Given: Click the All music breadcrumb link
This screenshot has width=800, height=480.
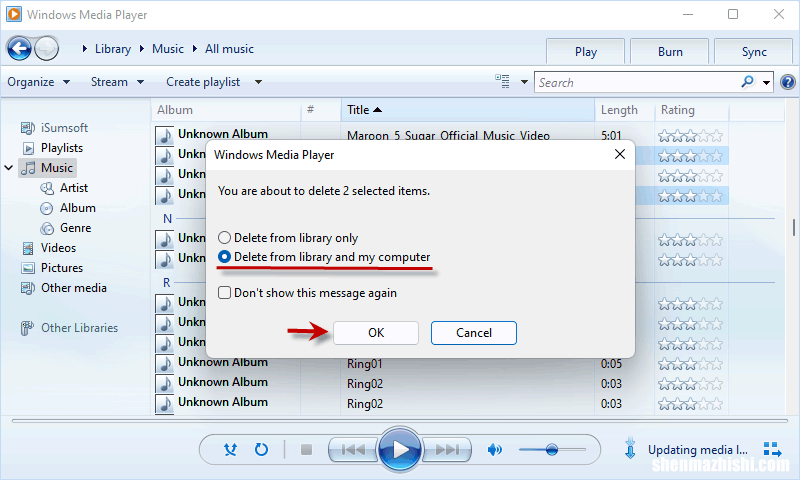Looking at the screenshot, I should click(x=229, y=49).
